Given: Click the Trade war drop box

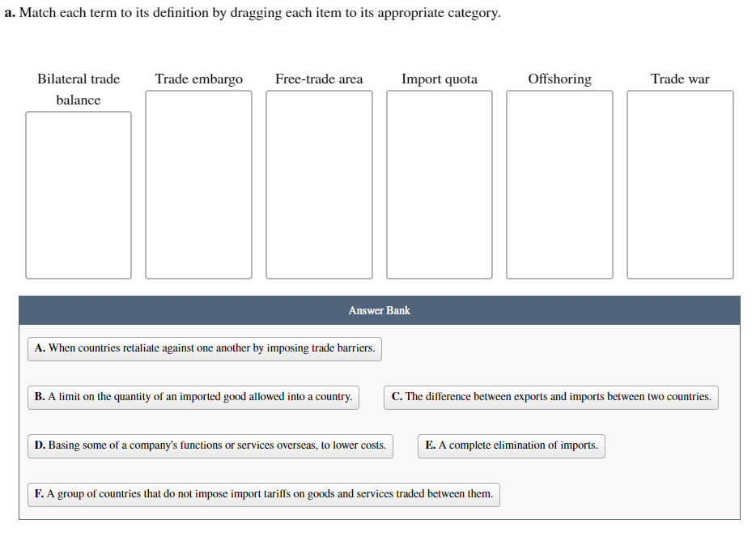Looking at the screenshot, I should (679, 185).
